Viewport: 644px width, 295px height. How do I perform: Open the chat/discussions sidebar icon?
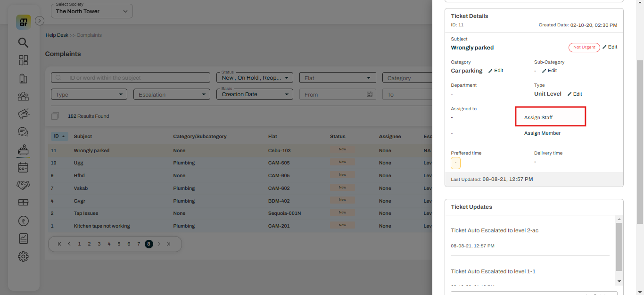tap(23, 131)
